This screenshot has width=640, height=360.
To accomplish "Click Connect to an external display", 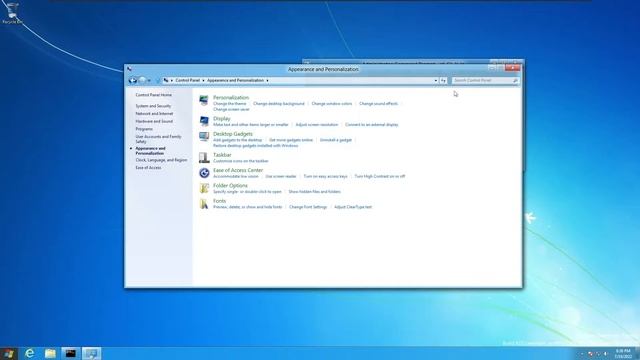I will [x=371, y=124].
